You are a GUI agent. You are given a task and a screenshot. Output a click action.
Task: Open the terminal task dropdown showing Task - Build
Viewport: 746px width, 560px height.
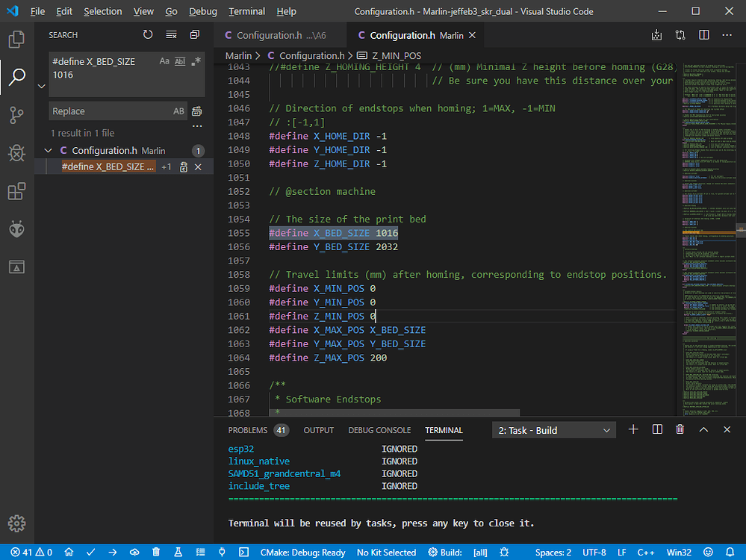click(553, 429)
